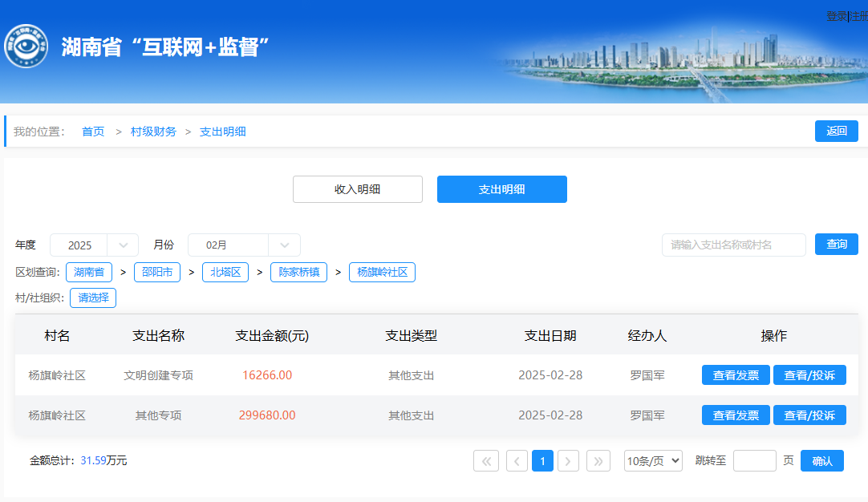Open the 月份 02月 dropdown
868x502 pixels.
(x=244, y=245)
